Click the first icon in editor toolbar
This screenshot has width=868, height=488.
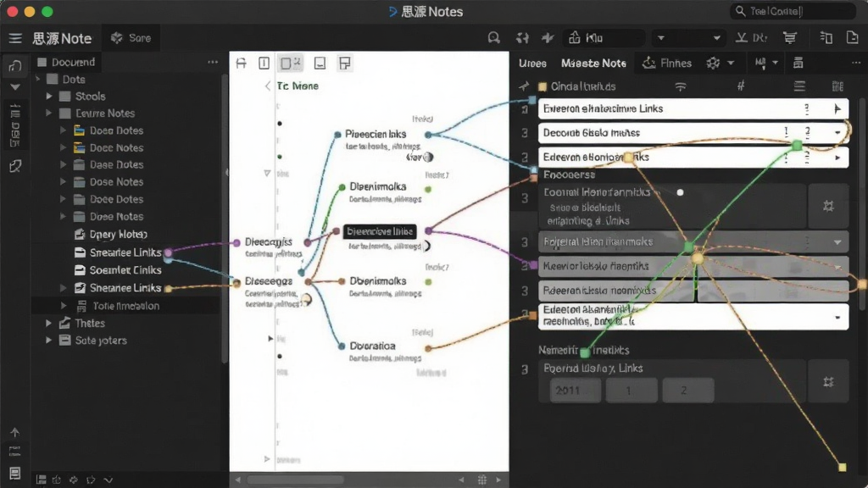pyautogui.click(x=242, y=63)
